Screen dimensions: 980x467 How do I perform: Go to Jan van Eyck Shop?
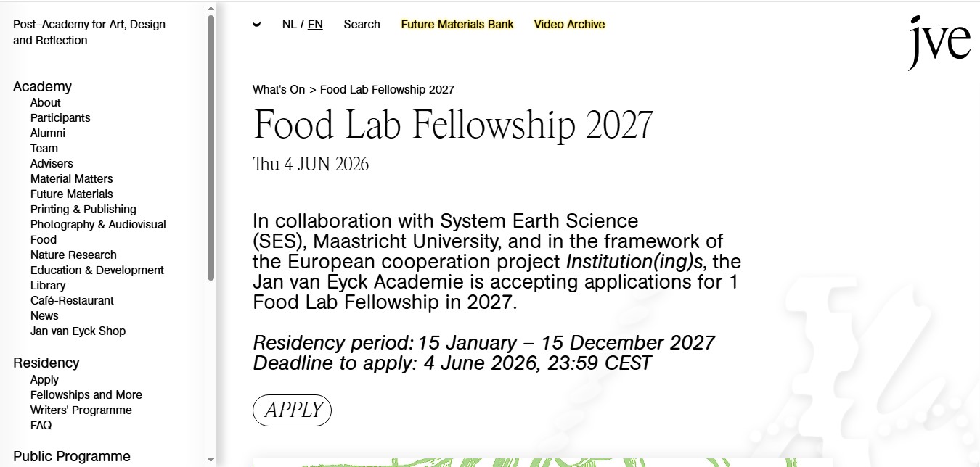pyautogui.click(x=78, y=331)
